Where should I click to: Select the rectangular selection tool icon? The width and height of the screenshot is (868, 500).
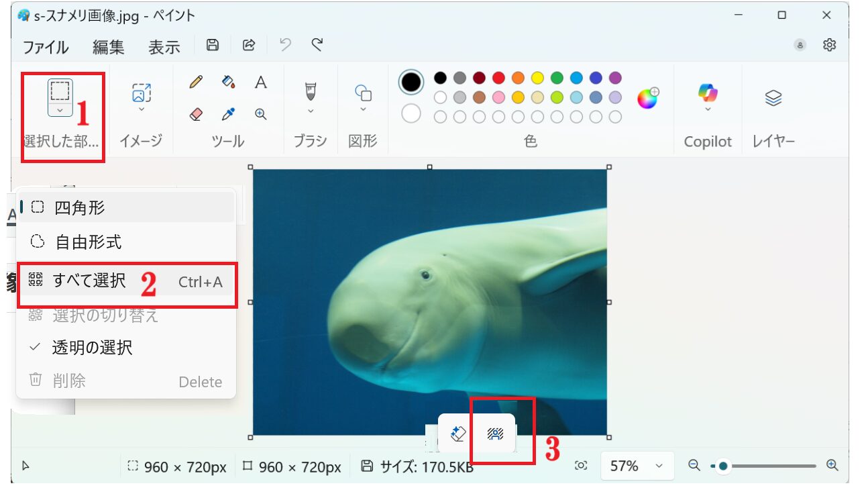click(x=60, y=90)
